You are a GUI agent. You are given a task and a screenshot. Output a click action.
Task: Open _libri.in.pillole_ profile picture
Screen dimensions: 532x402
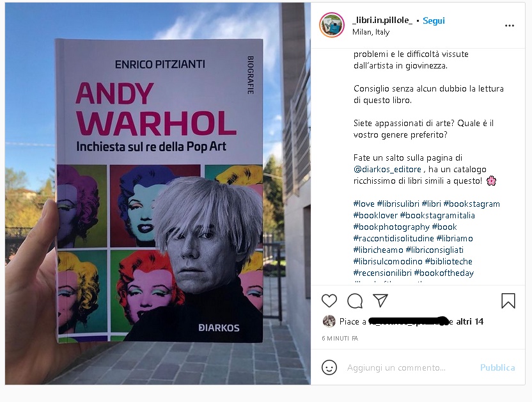332,25
